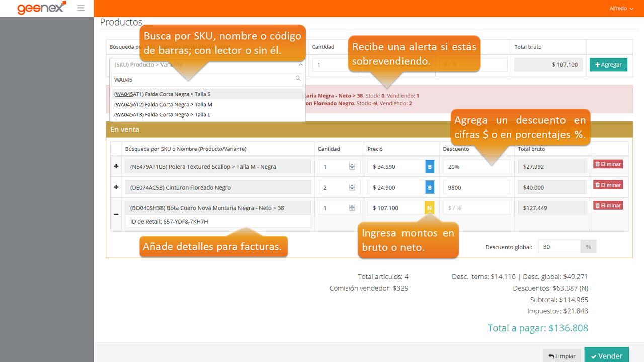Image resolution: width=644 pixels, height=362 pixels.
Task: Click the Total artículos: 4 text
Action: (383, 276)
